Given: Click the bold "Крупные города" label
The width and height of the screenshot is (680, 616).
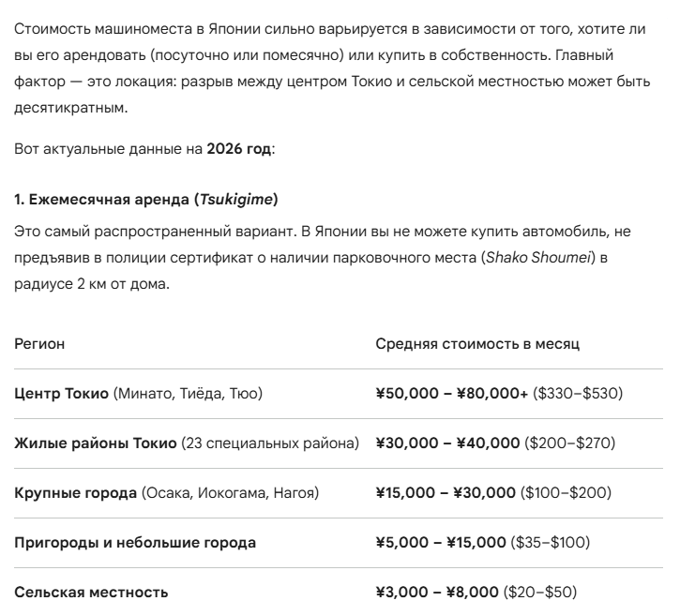Looking at the screenshot, I should pyautogui.click(x=76, y=492).
